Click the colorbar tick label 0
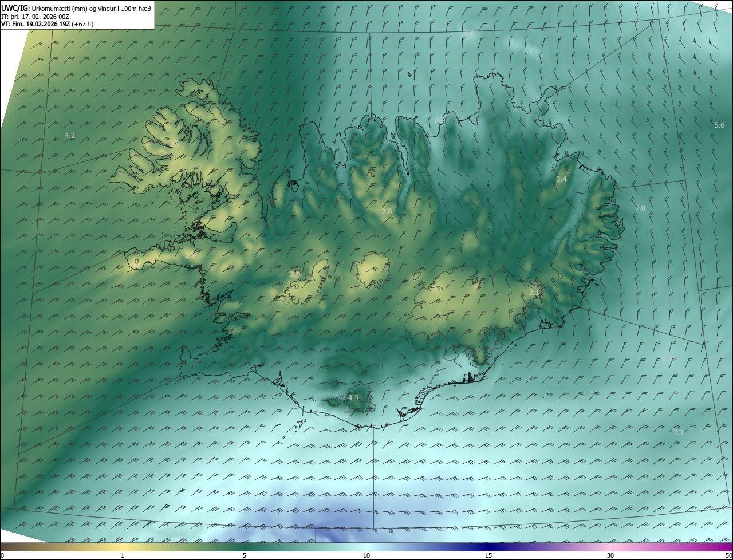 [2, 555]
